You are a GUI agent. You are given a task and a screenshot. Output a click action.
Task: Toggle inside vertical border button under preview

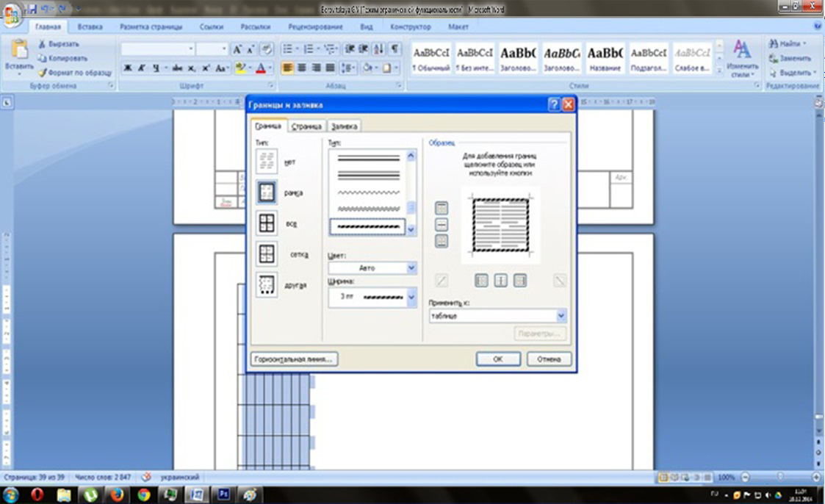pos(500,281)
